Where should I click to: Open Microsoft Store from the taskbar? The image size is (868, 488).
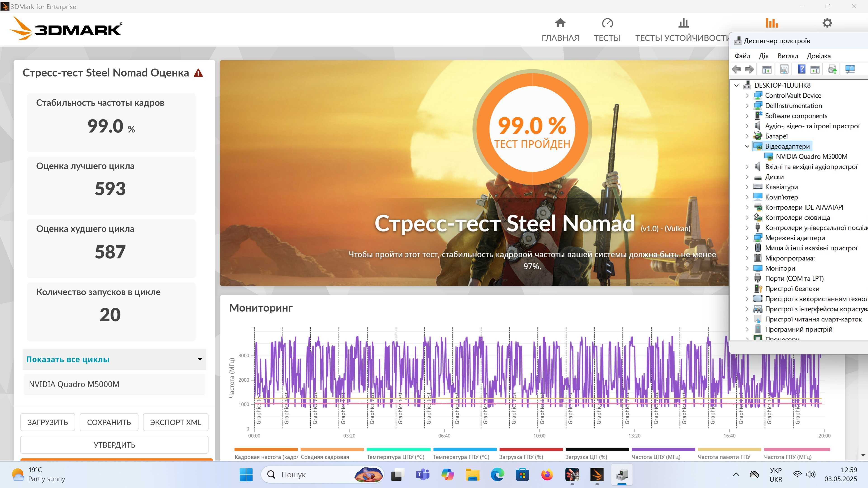point(522,474)
